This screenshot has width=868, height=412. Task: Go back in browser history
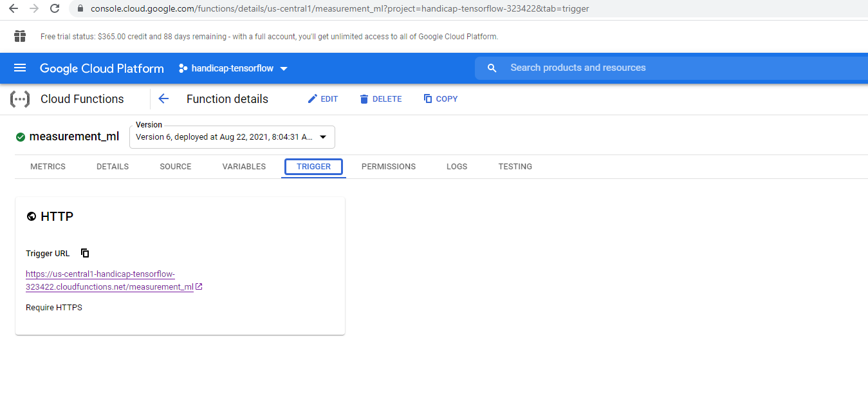[13, 9]
